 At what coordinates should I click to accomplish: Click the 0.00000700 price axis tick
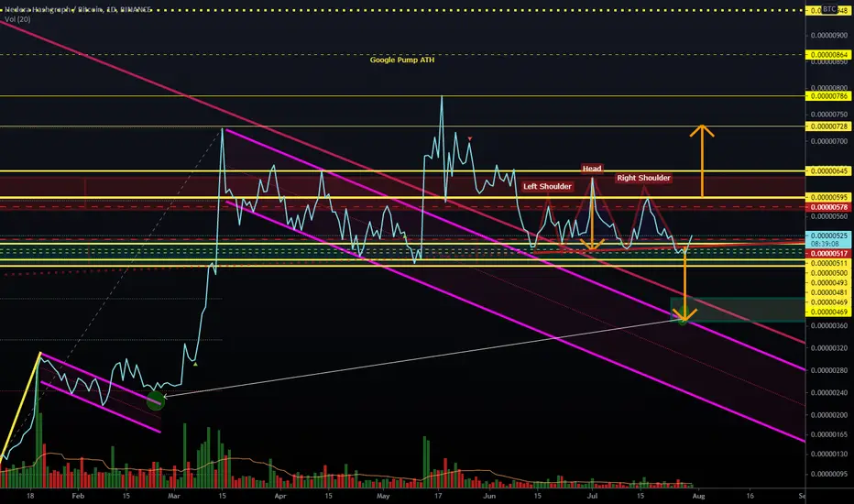click(829, 141)
